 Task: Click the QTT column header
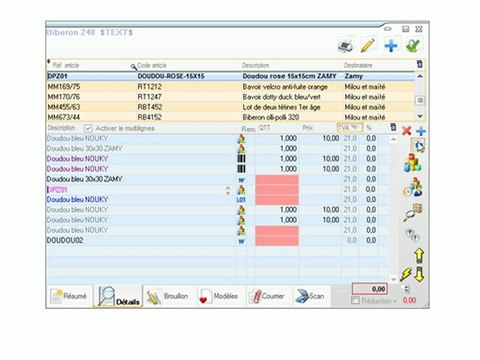[x=264, y=128]
